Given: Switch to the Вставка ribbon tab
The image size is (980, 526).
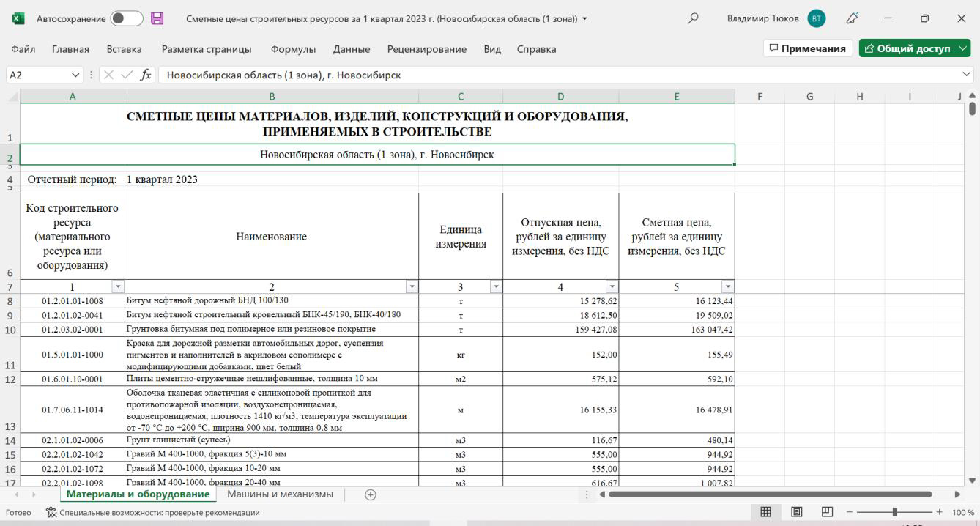Looking at the screenshot, I should click(x=124, y=49).
